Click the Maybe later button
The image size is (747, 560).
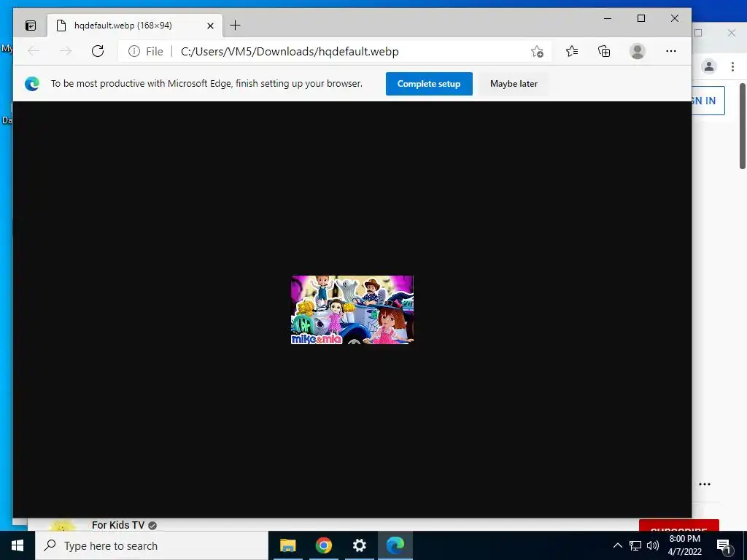(x=514, y=84)
